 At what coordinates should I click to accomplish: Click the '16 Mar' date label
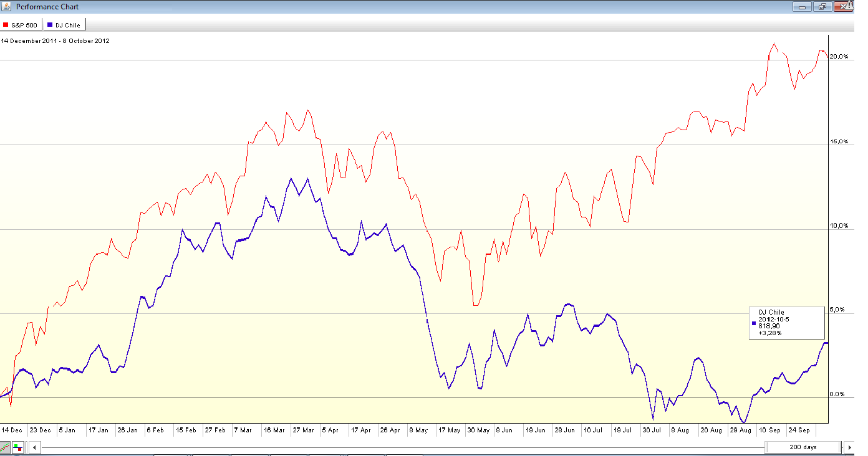pyautogui.click(x=274, y=430)
